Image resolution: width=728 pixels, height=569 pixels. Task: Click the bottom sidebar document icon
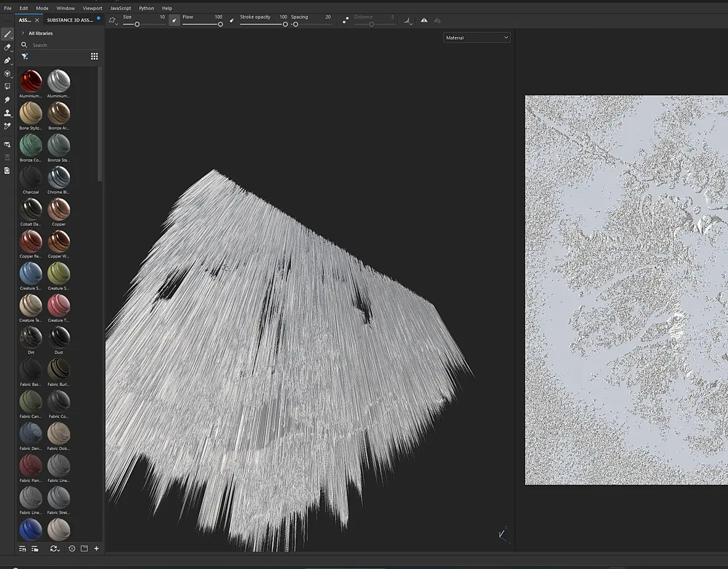(7, 170)
